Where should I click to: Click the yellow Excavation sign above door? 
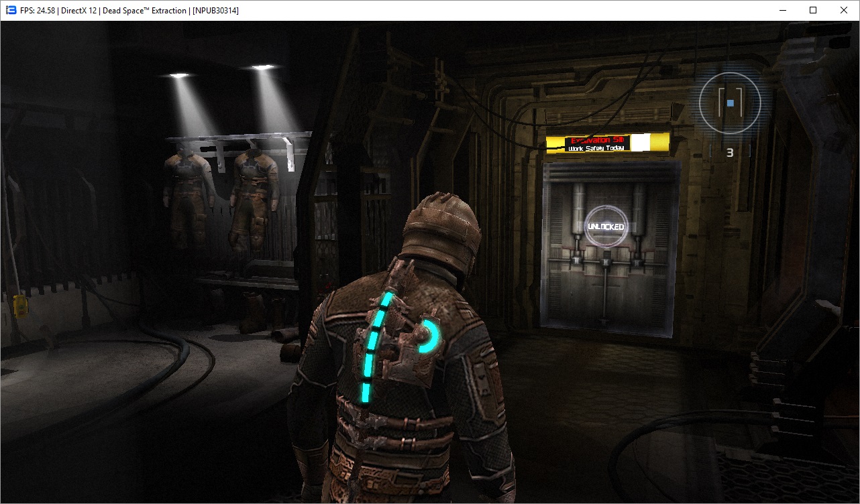click(x=607, y=143)
